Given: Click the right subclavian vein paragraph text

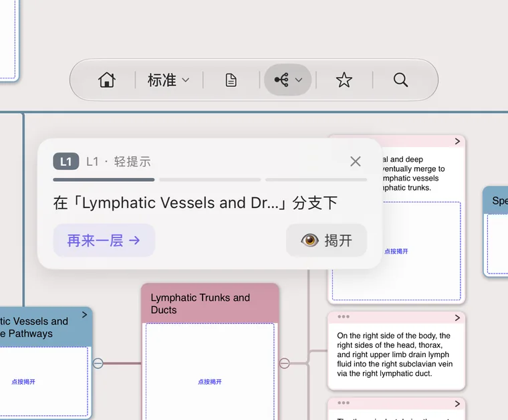Looking at the screenshot, I should tap(394, 354).
